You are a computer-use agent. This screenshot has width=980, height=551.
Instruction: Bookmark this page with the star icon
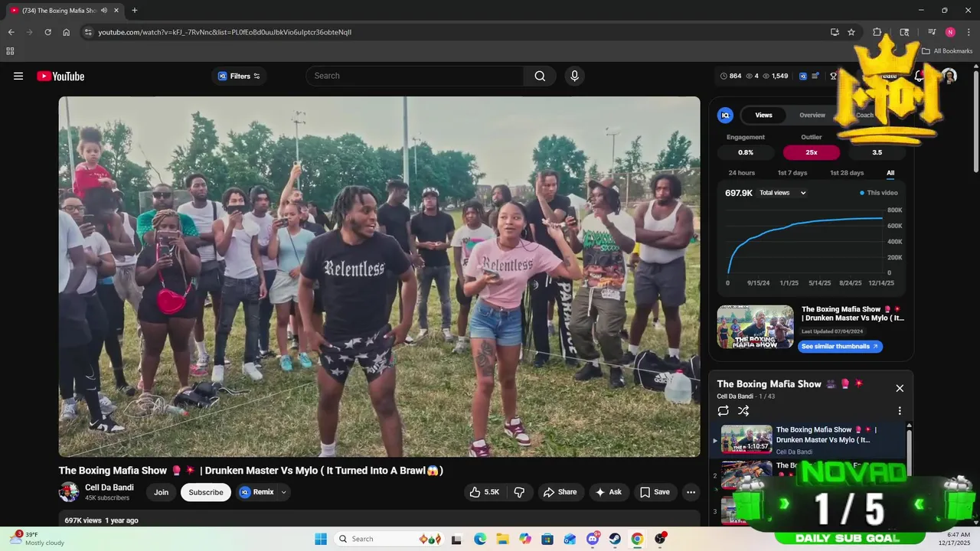click(x=851, y=32)
